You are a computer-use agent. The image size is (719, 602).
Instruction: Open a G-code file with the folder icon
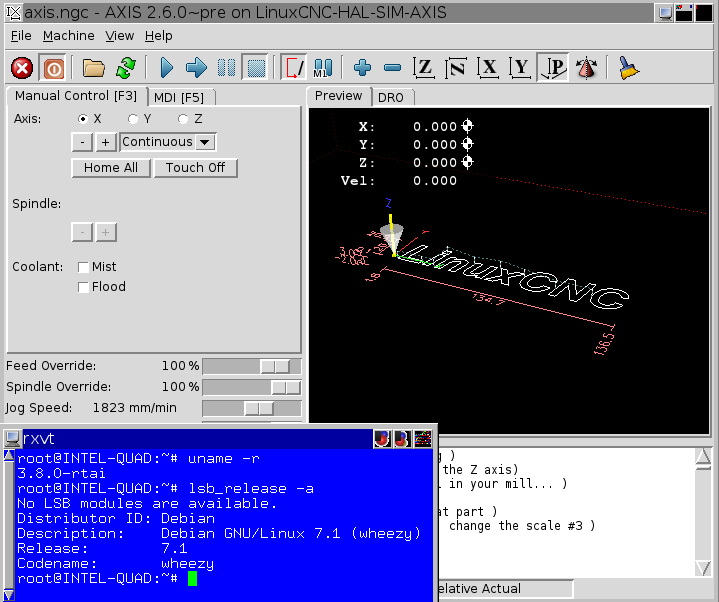tap(94, 68)
